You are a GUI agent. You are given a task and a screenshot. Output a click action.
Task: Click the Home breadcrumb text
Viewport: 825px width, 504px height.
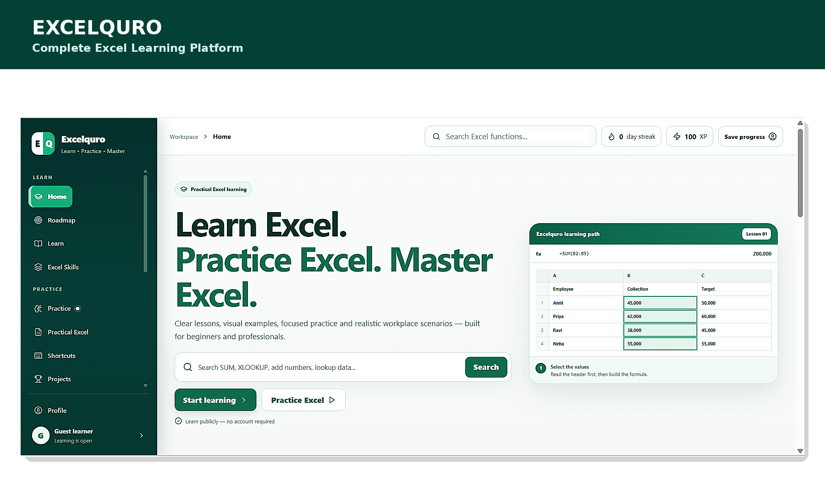coord(222,137)
